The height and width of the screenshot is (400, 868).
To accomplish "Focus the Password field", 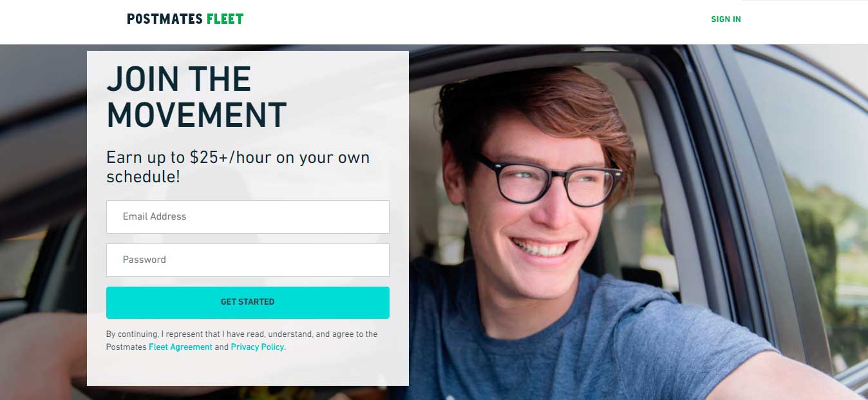I will pyautogui.click(x=247, y=260).
